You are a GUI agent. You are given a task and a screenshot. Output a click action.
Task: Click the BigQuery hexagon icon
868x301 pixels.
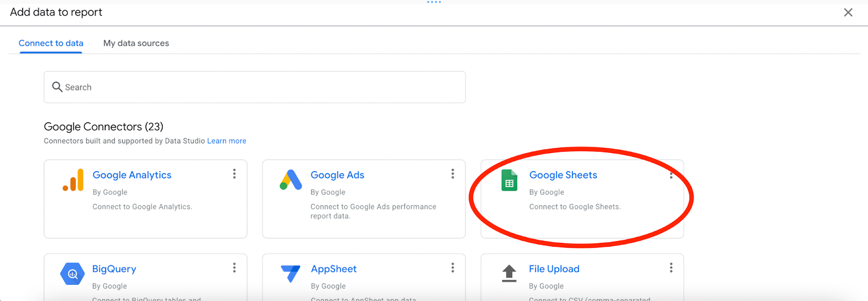coord(73,274)
